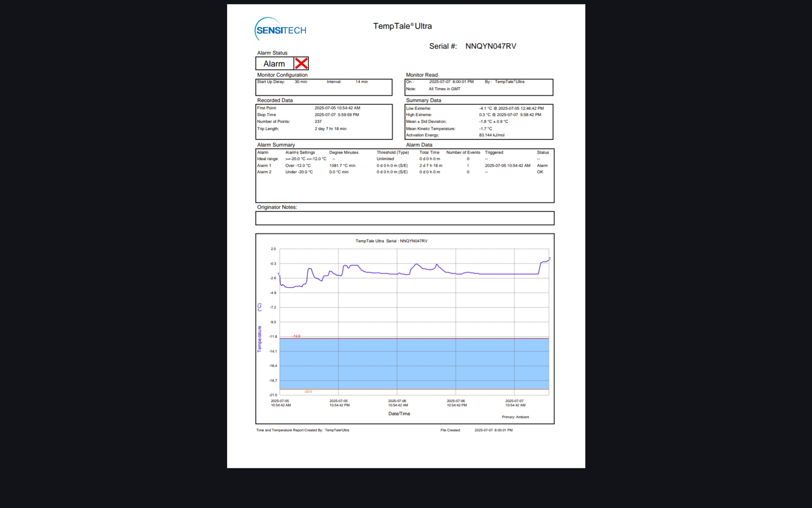Click inside the Originator Notes box

pyautogui.click(x=404, y=218)
